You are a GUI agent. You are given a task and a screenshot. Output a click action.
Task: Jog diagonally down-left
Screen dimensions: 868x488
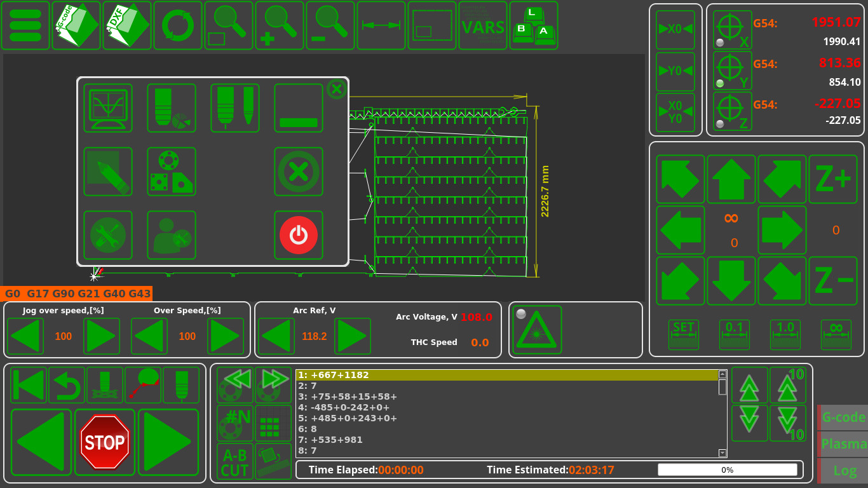(x=681, y=281)
